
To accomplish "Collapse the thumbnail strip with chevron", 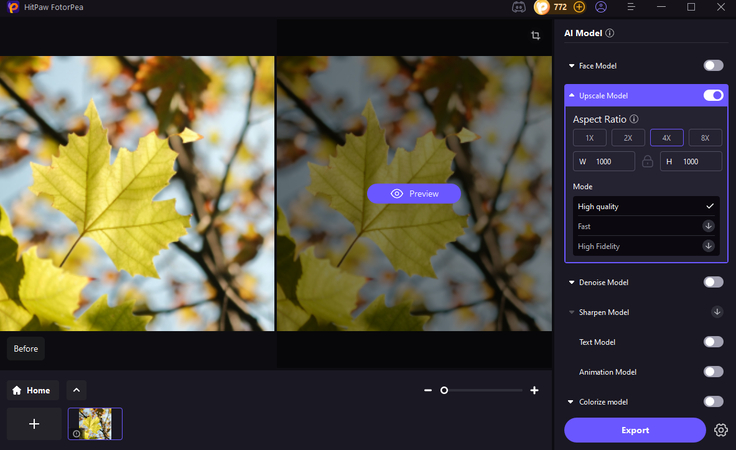I will [77, 390].
